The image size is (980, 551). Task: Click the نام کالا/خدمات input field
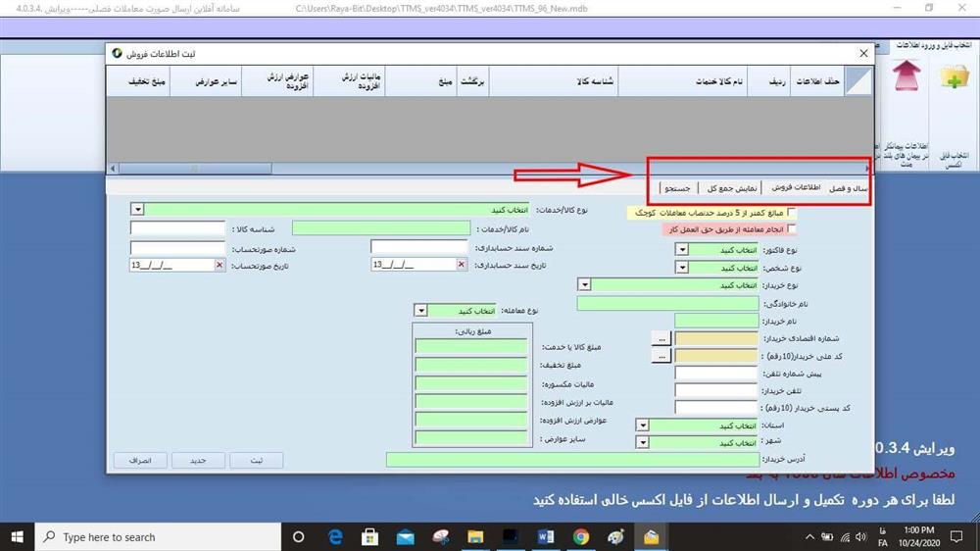[x=381, y=228]
